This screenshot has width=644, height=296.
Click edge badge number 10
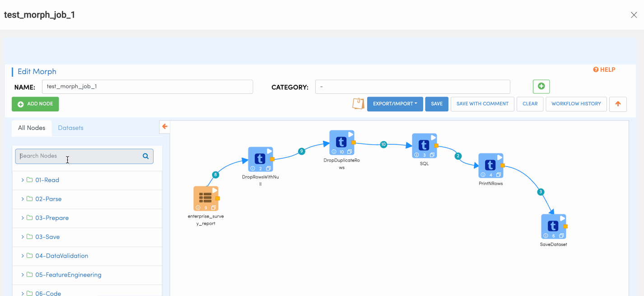tap(383, 145)
